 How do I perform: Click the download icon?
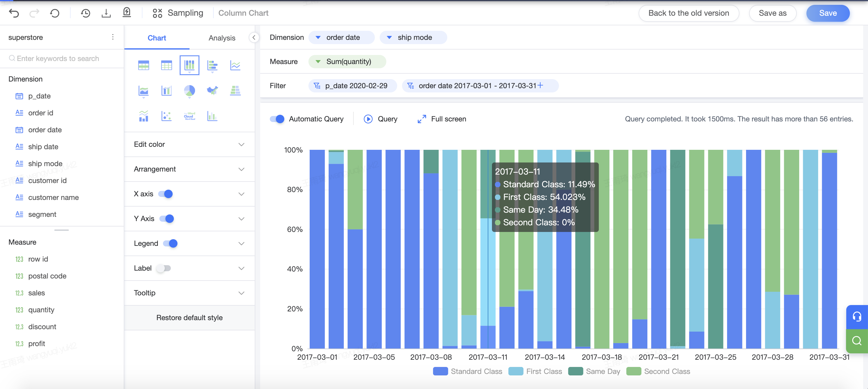[x=106, y=13]
